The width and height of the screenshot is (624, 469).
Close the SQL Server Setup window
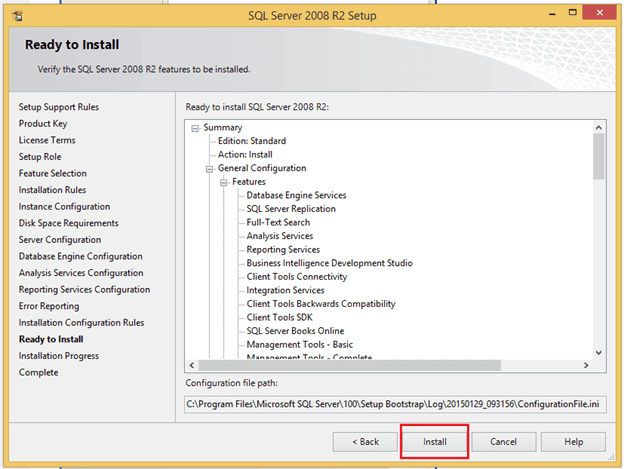point(599,13)
